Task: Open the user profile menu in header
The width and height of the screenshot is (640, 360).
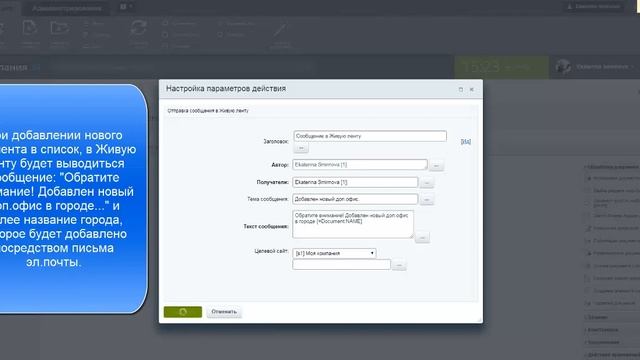Action: [596, 67]
